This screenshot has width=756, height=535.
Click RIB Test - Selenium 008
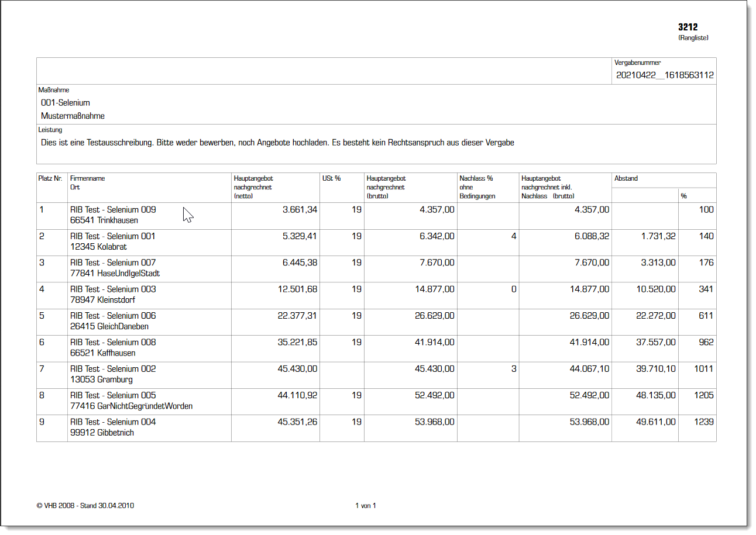point(113,342)
